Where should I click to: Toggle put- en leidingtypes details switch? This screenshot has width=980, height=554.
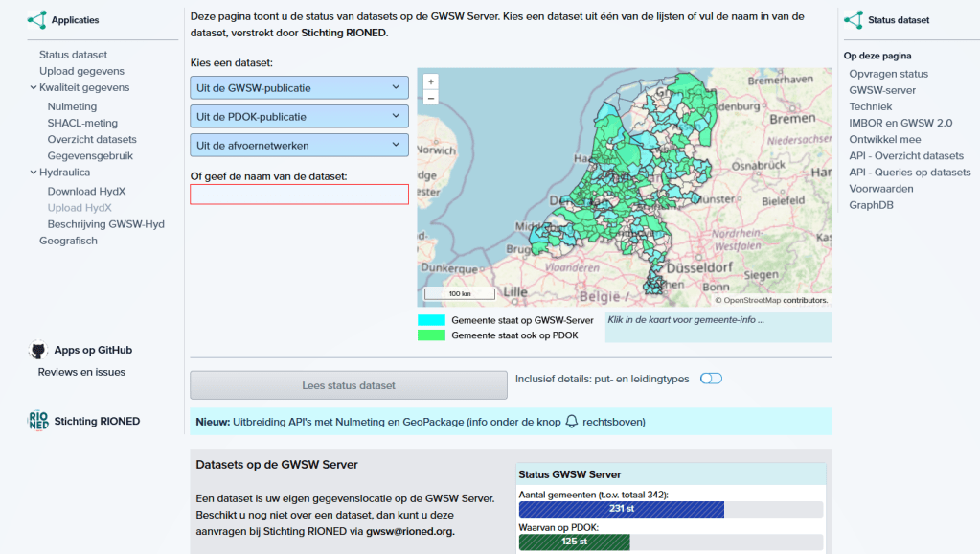click(711, 379)
